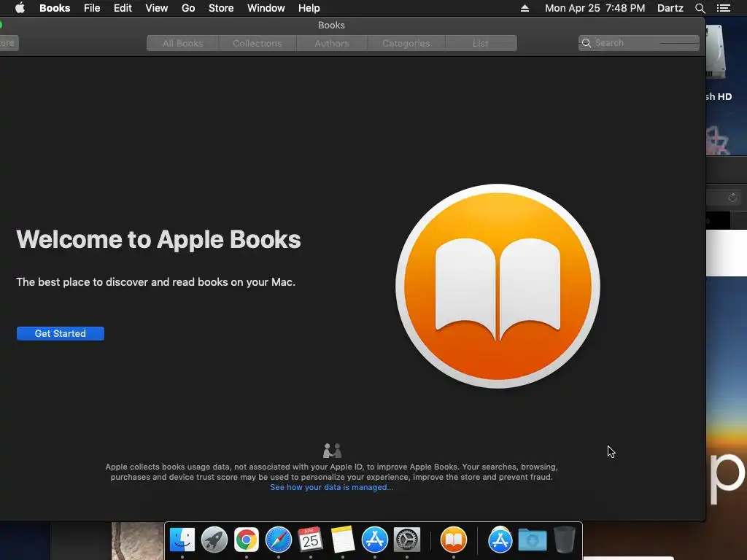Switch to the Categories tab
This screenshot has width=747, height=560.
point(406,43)
